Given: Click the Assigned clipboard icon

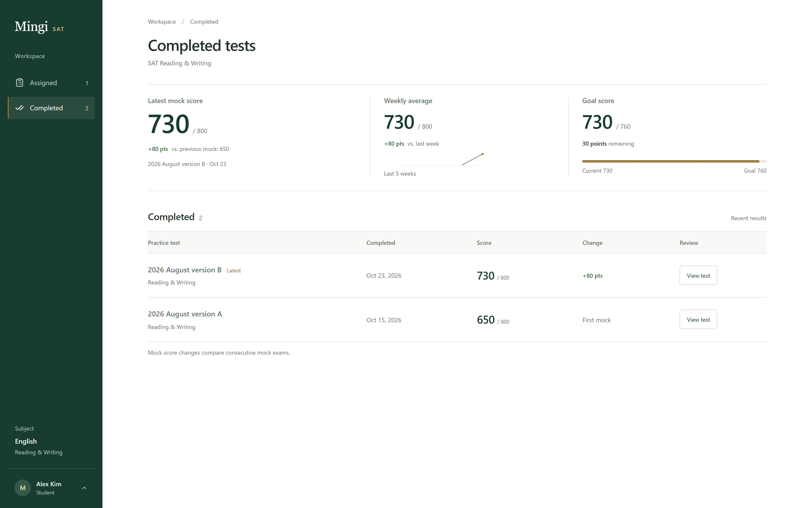Looking at the screenshot, I should (x=20, y=83).
